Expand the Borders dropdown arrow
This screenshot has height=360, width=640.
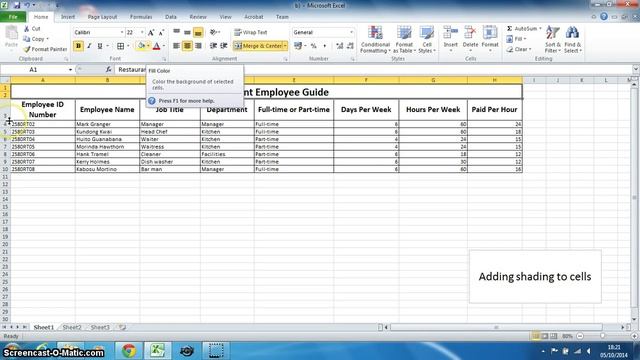coord(128,46)
